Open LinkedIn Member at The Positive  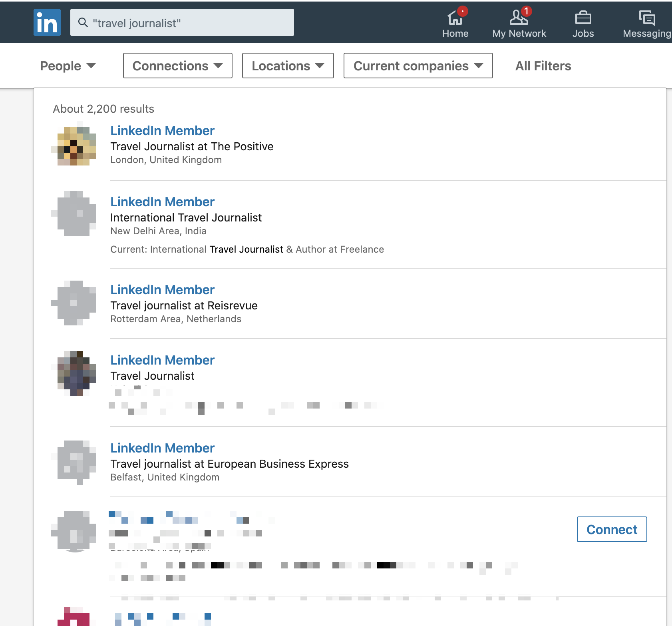click(x=162, y=131)
